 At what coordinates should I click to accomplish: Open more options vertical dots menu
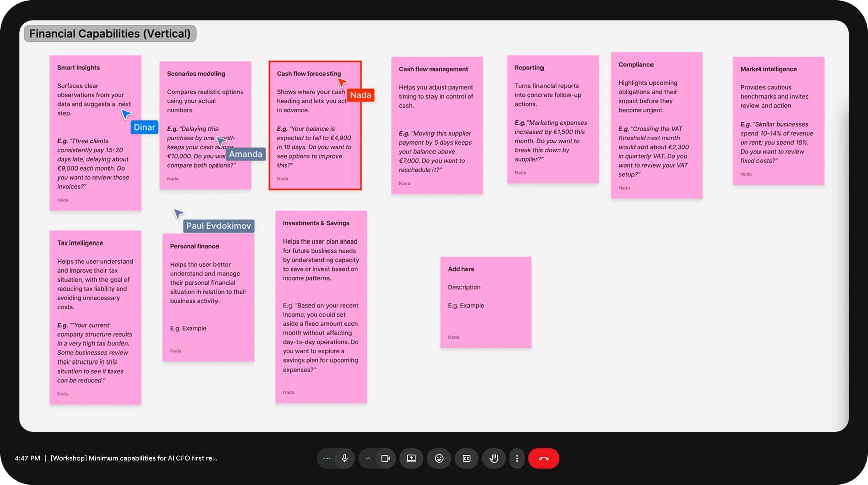pos(517,458)
